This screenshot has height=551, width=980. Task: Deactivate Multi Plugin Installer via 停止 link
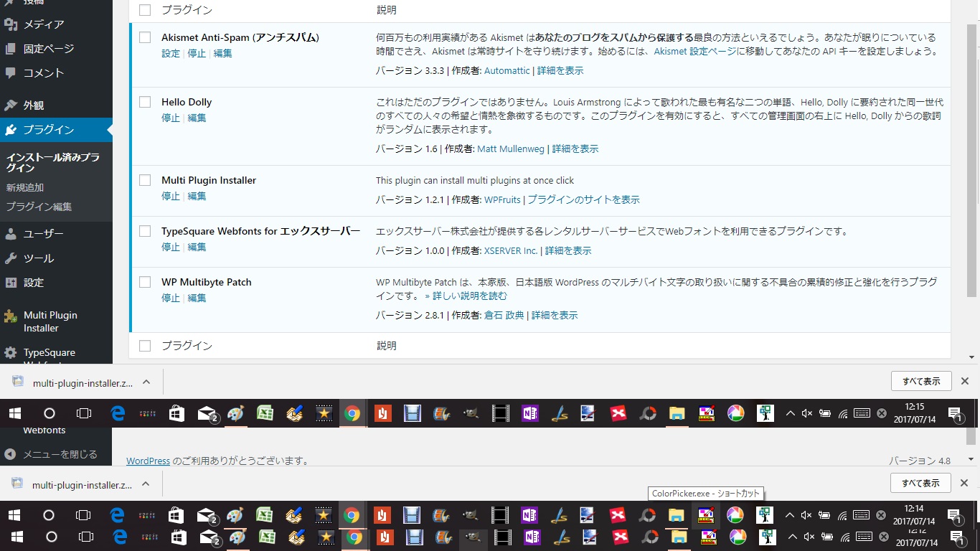[x=171, y=196]
